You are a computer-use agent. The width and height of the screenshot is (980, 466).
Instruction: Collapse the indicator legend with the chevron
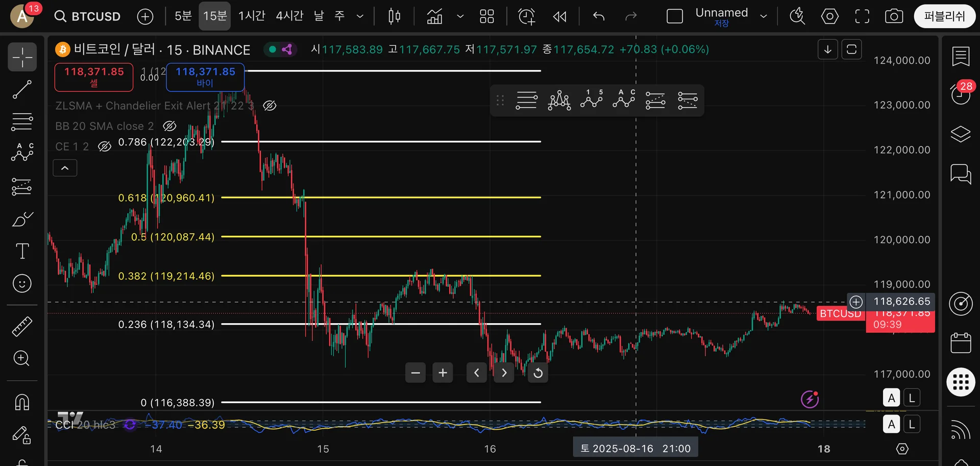pyautogui.click(x=65, y=168)
